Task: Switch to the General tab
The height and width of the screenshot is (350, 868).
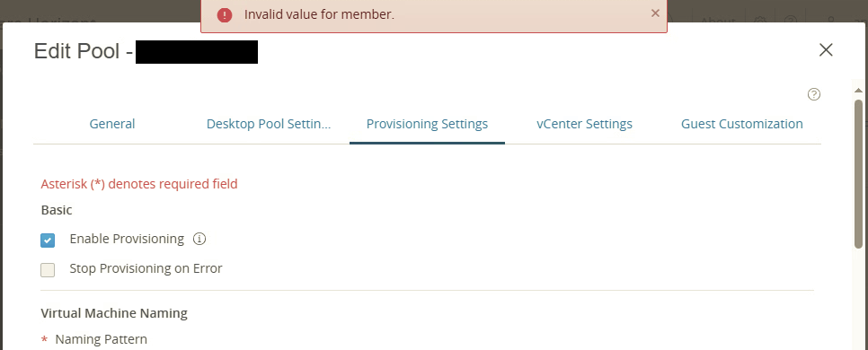Action: pyautogui.click(x=112, y=124)
